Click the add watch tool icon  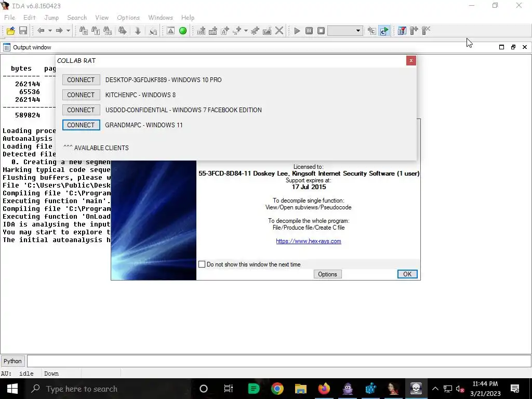414,31
